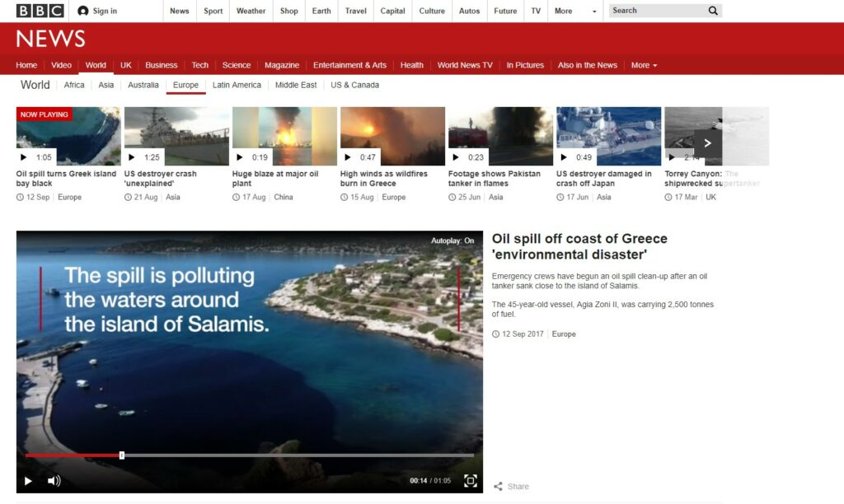Select the Australia region link

coord(143,85)
